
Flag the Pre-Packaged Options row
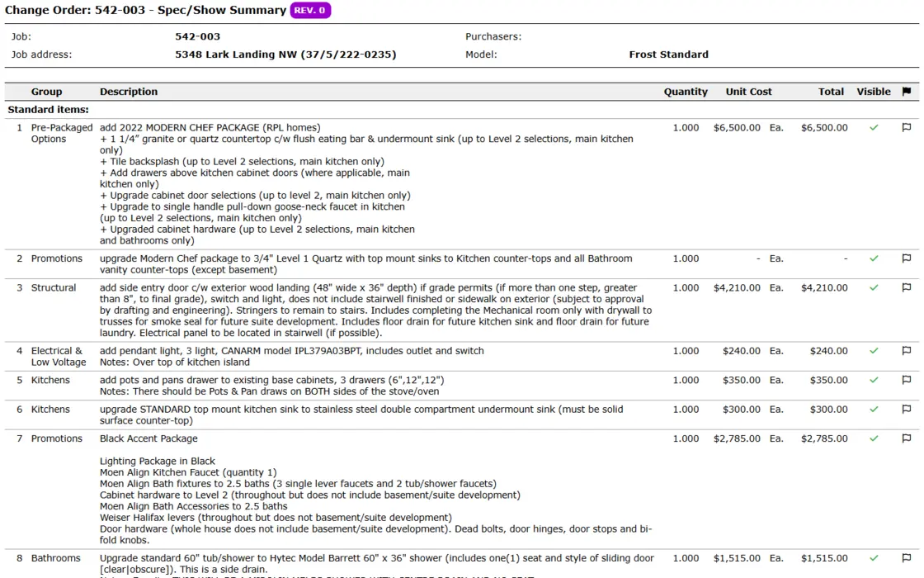(x=907, y=127)
